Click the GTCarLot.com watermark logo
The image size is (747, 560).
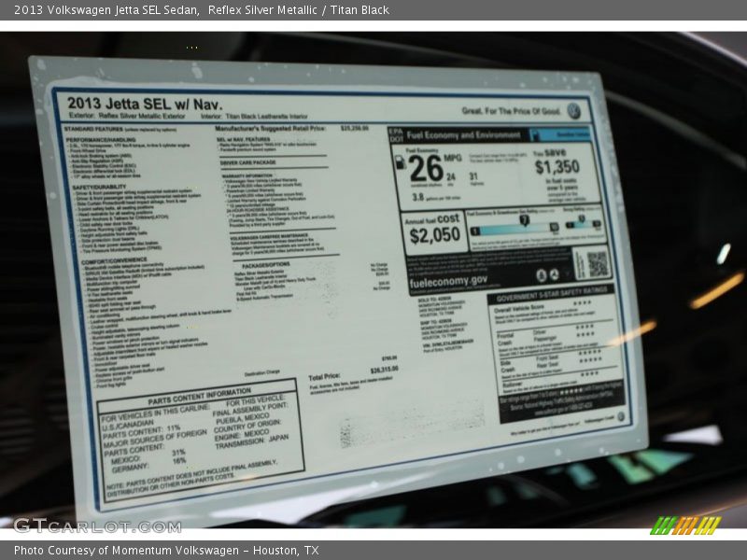tap(97, 525)
